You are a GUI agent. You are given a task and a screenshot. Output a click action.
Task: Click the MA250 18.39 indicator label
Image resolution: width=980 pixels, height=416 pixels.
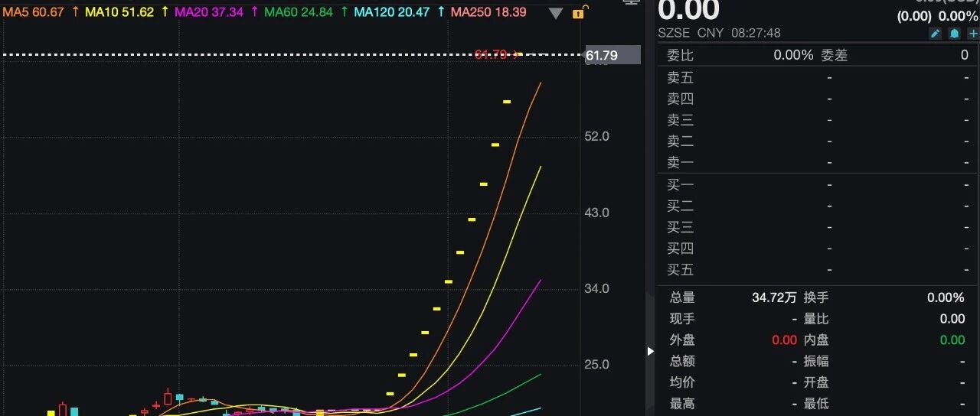488,12
